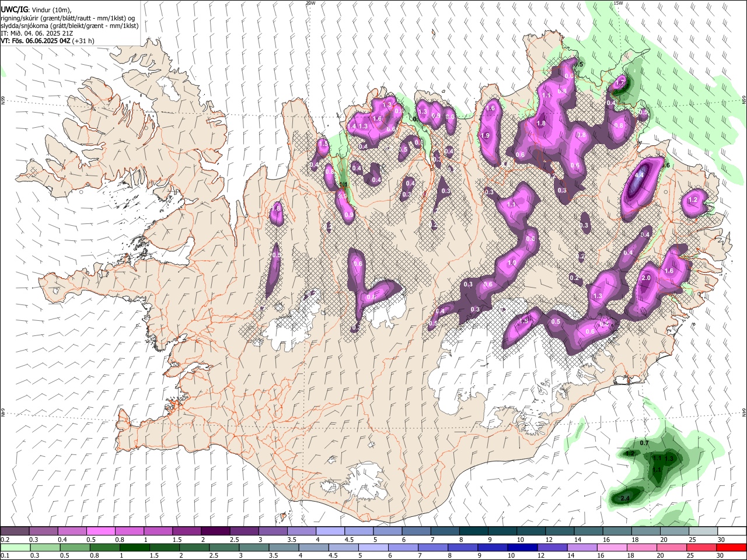The width and height of the screenshot is (747, 560).
Task: Click the 15W longitude label
Action: (618, 3)
